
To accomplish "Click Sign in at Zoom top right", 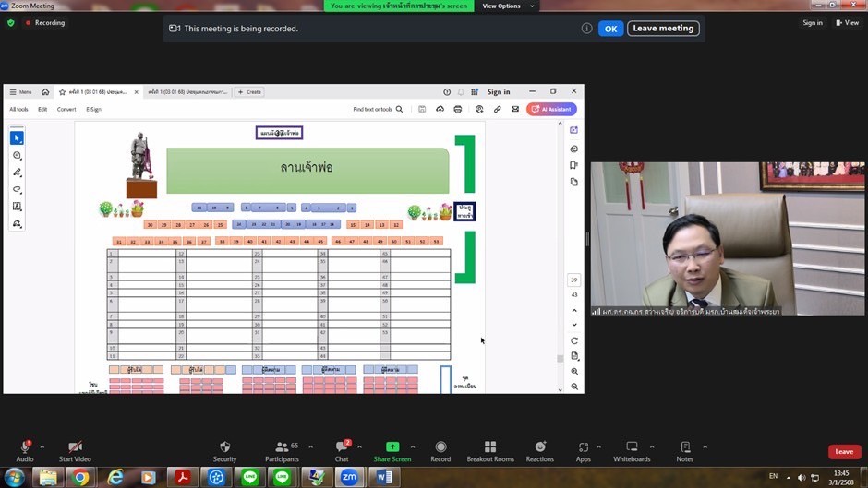I will coord(812,23).
